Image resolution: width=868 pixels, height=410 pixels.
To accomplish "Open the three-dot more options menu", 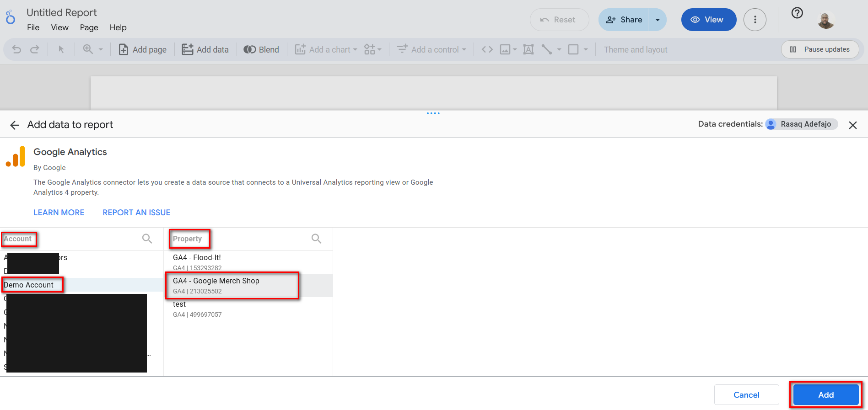I will 755,20.
